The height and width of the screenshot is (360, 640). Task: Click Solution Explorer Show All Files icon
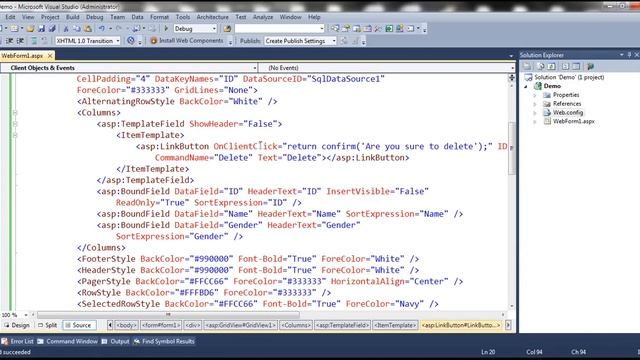[540, 66]
